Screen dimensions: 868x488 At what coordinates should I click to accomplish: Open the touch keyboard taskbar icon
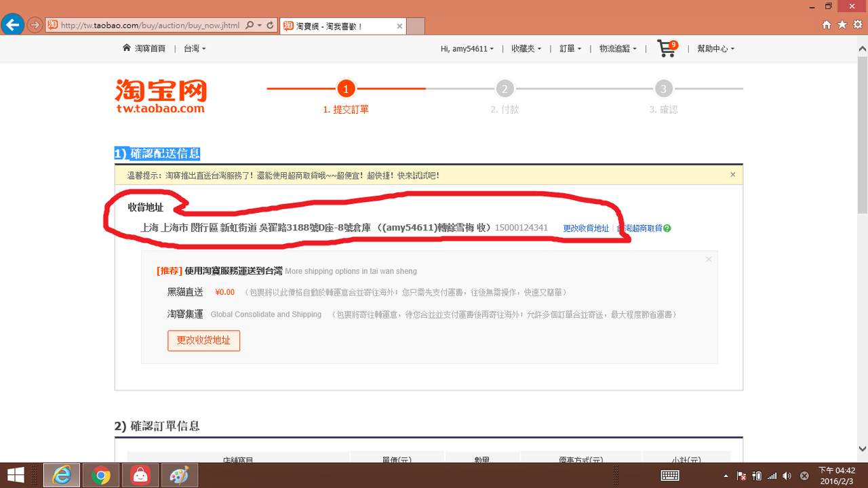(x=670, y=476)
